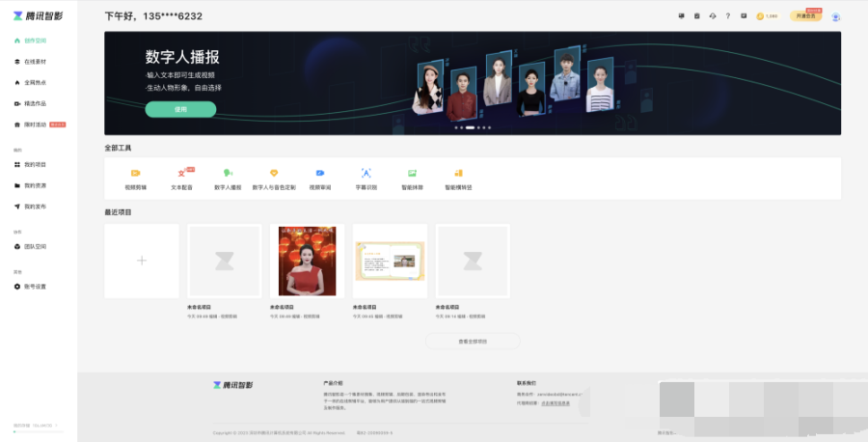Click the green 使用 button on the banner
Image resolution: width=868 pixels, height=442 pixels.
(x=180, y=109)
